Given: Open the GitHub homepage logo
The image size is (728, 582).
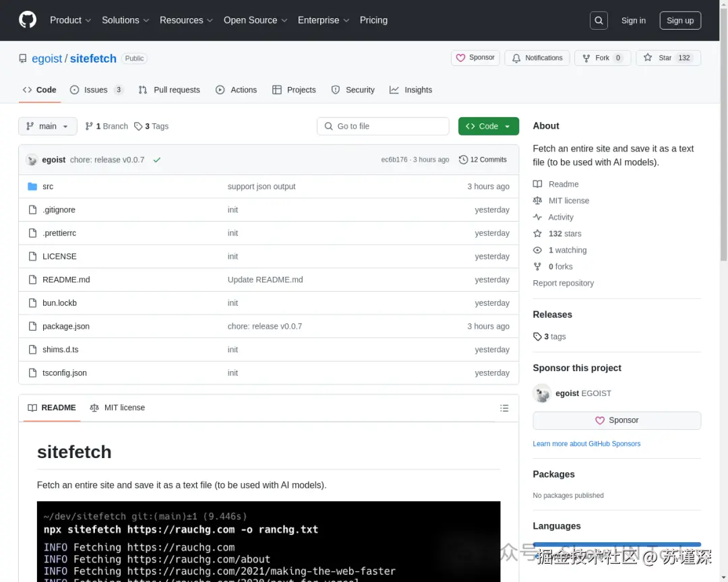Looking at the screenshot, I should [28, 20].
